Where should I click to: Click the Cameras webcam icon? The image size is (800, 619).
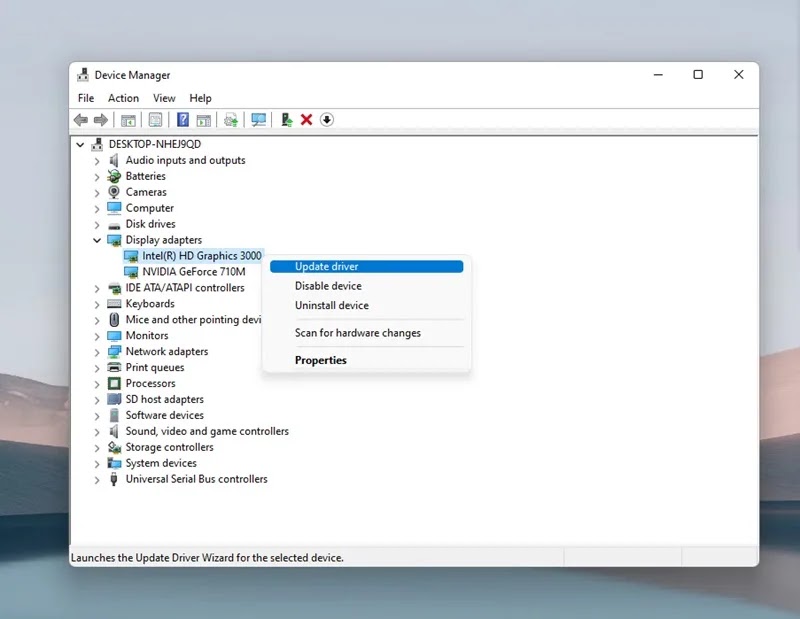[x=114, y=192]
